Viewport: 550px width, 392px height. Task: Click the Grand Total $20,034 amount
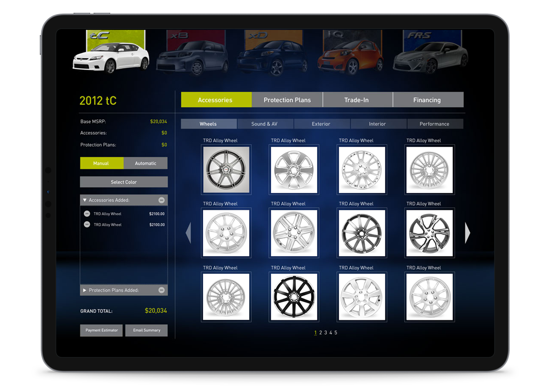pos(156,311)
